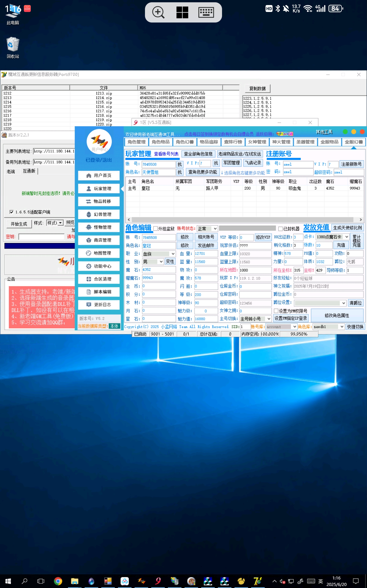Open 玩家管理 in the sidebar menu
Image resolution: width=367 pixels, height=588 pixels.
click(x=99, y=189)
